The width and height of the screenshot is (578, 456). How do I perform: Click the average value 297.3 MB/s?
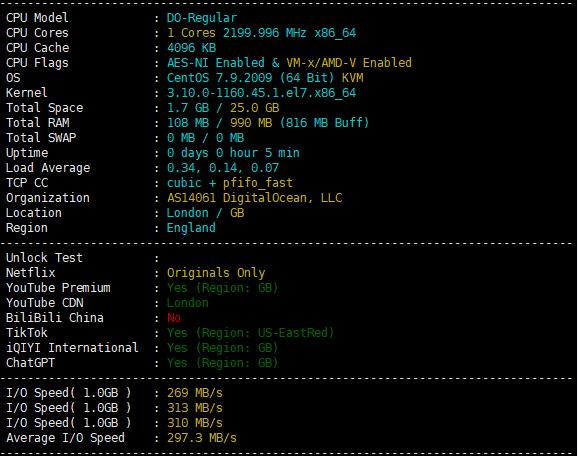pos(202,438)
